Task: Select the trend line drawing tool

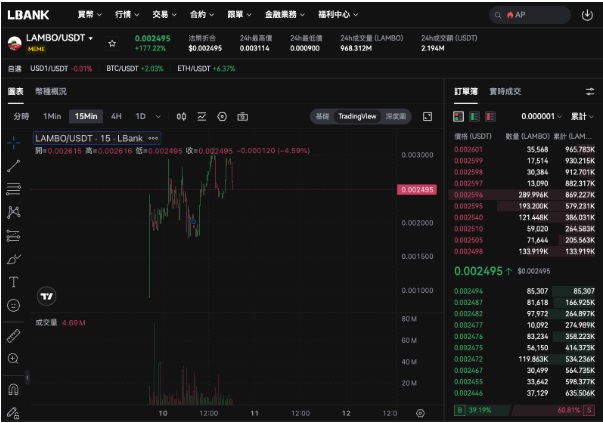Action: click(x=13, y=166)
